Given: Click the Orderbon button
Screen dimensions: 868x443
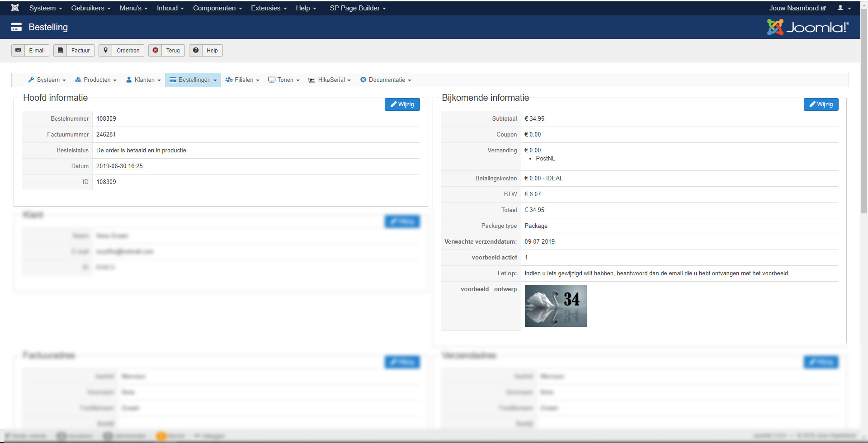Looking at the screenshot, I should (121, 50).
